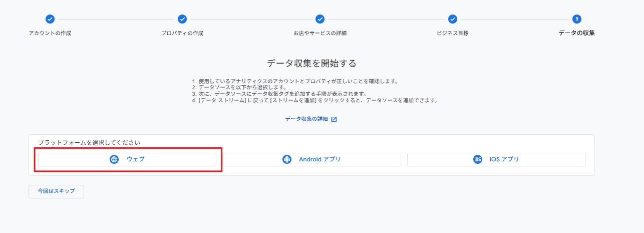Open the データ収集の詳細 link
644x233 pixels.
[x=306, y=119]
